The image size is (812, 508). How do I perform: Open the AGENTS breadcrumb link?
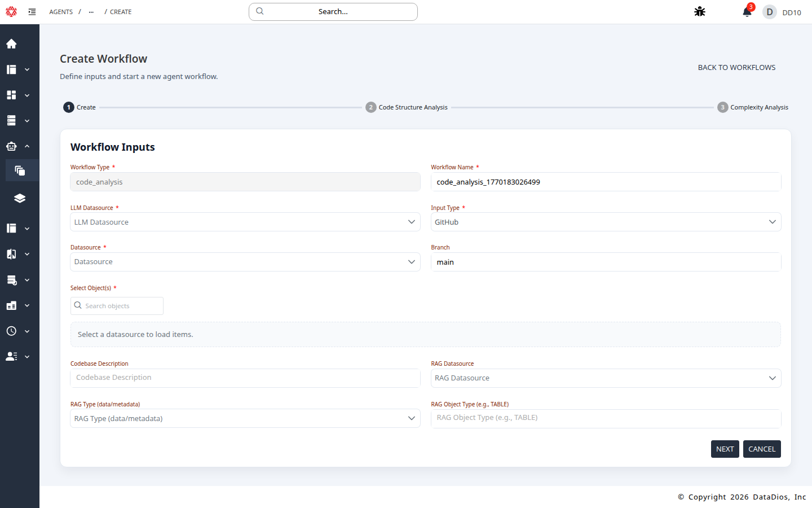[x=60, y=11]
